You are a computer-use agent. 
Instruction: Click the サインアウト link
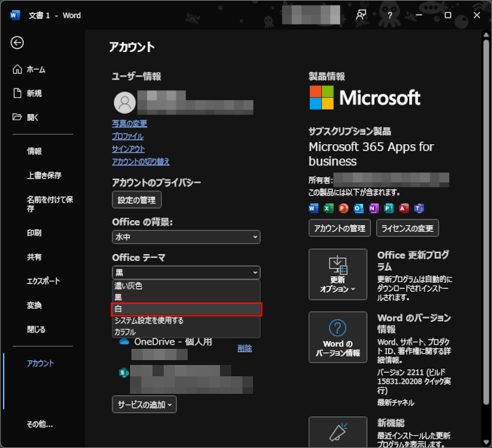(x=129, y=149)
